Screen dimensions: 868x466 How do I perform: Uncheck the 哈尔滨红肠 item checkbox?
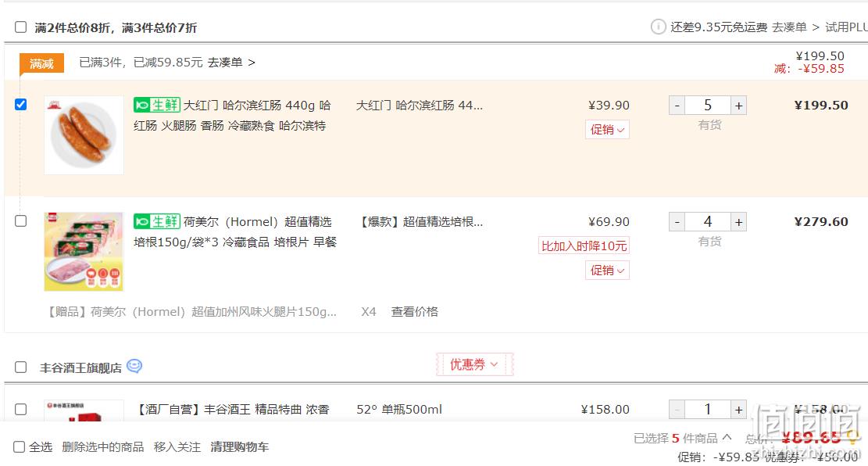20,104
